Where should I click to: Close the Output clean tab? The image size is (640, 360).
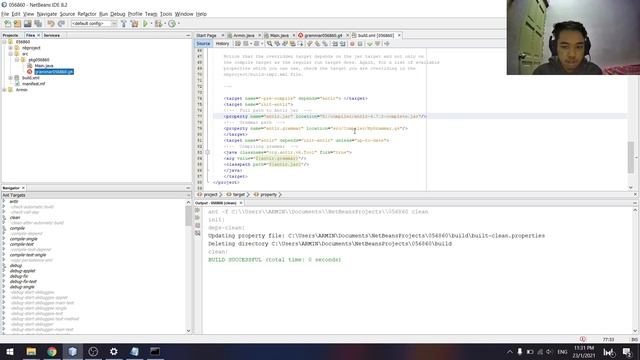(241, 203)
